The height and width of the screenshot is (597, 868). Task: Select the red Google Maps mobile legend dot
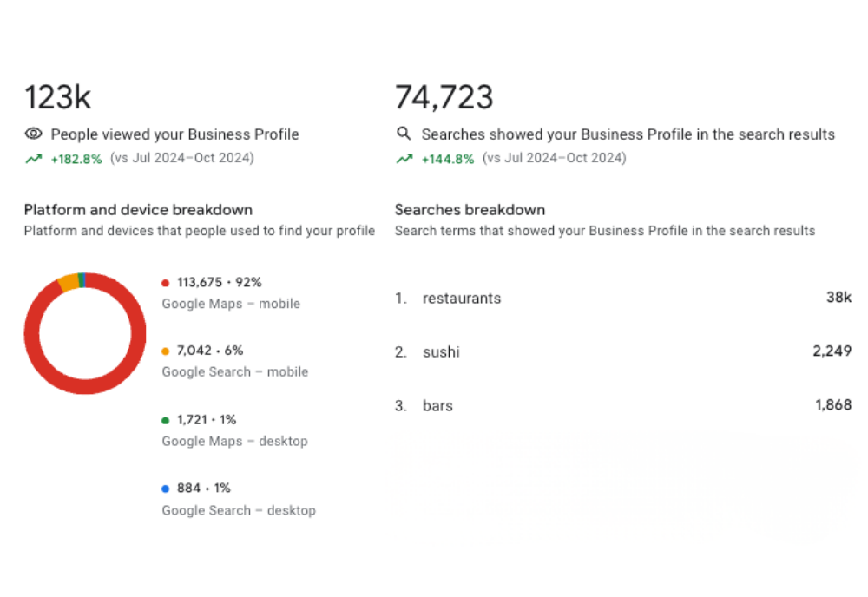point(165,283)
